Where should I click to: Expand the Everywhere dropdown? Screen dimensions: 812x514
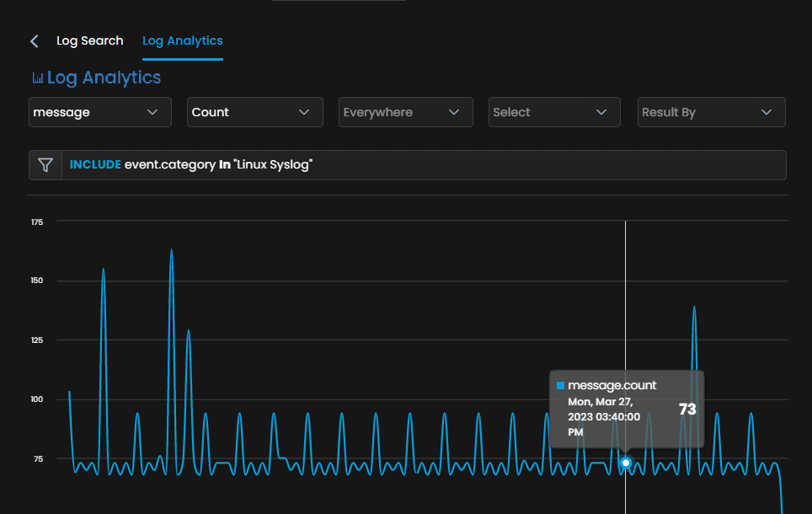pos(405,112)
